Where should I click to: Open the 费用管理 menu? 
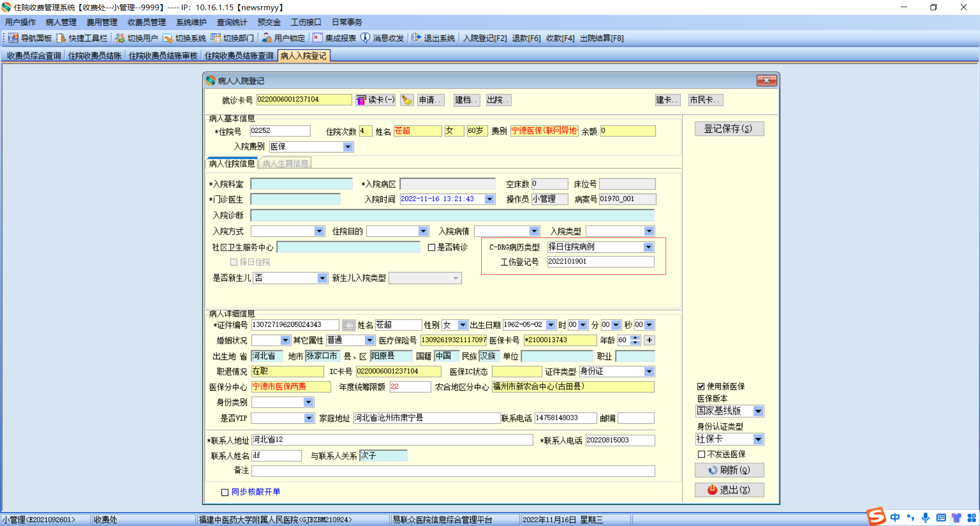(102, 22)
